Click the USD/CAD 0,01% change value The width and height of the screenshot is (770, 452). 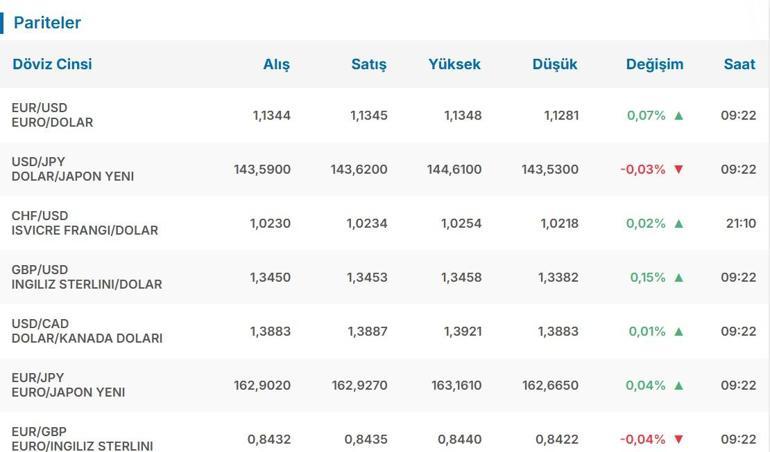(x=646, y=331)
